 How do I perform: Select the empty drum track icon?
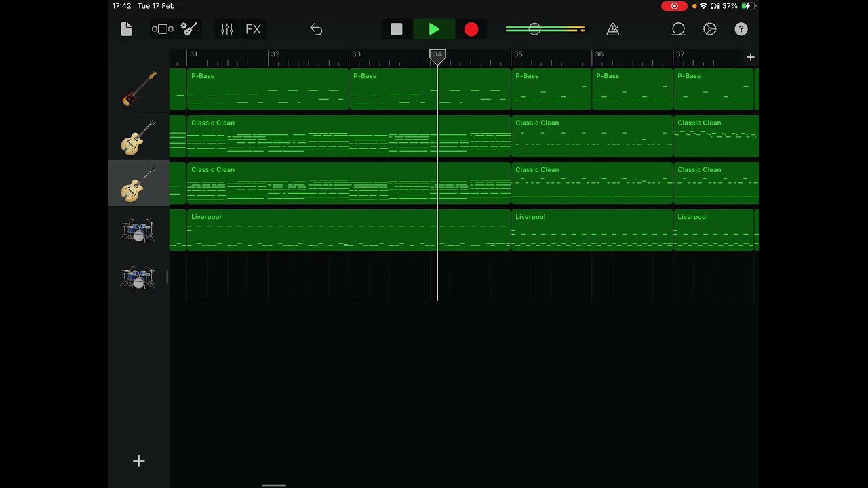[138, 277]
